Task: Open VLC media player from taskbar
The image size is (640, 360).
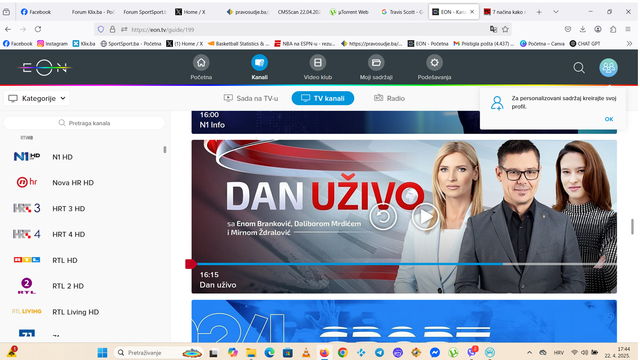Action: (306, 352)
